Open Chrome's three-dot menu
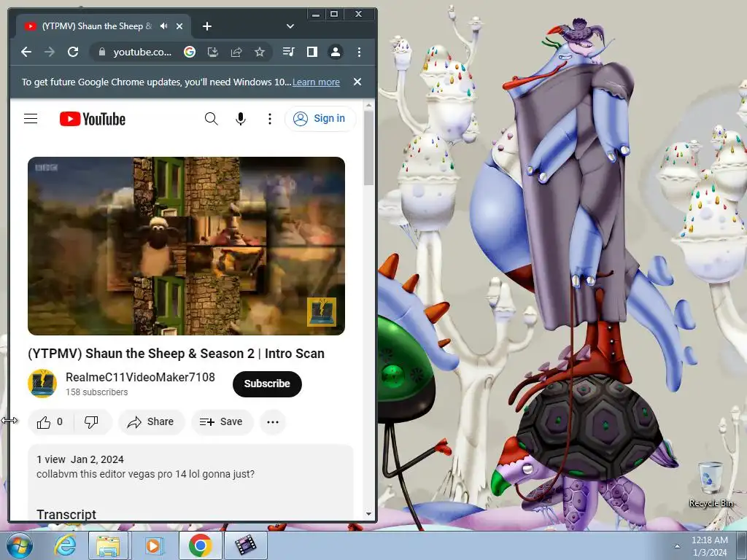 pos(359,52)
